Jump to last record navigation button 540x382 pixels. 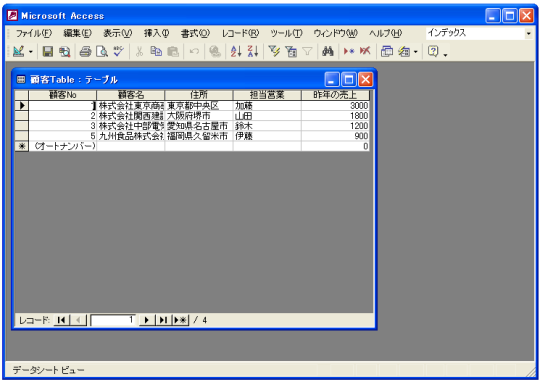pyautogui.click(x=163, y=320)
